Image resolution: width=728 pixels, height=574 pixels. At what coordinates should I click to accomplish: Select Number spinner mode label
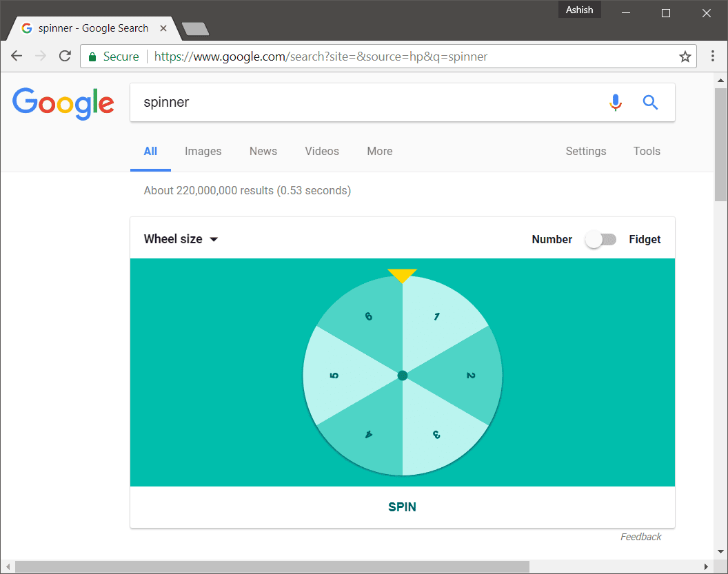coord(552,239)
